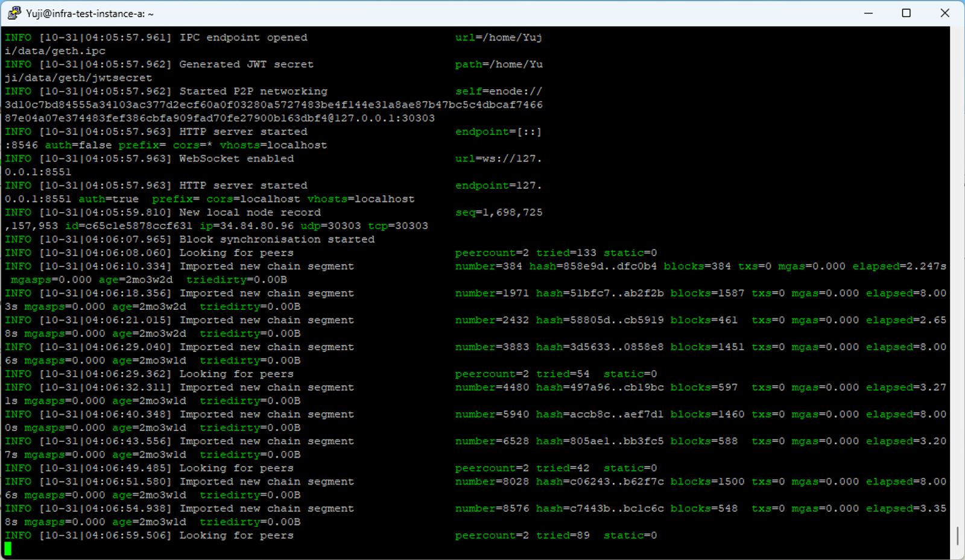Click the blocks=1587 value
965x560 pixels.
[707, 294]
